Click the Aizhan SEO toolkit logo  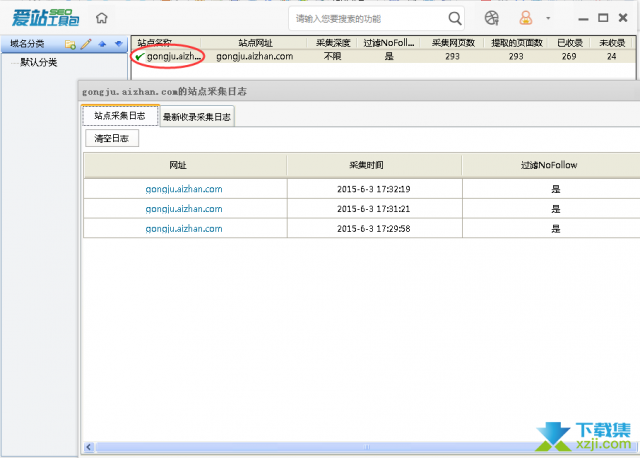tap(45, 18)
